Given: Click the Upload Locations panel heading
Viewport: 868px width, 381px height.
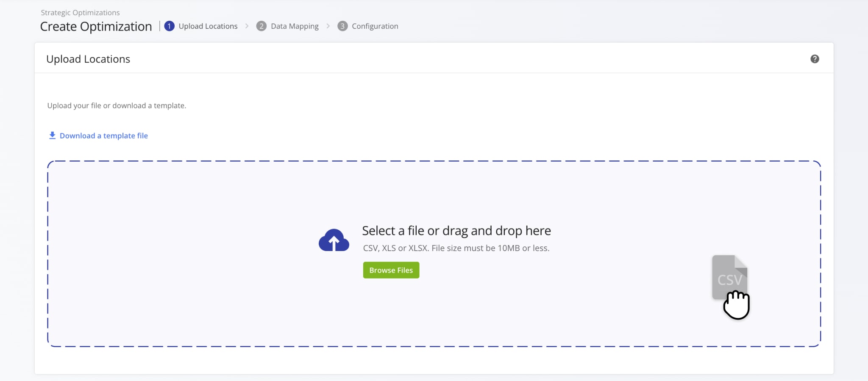Looking at the screenshot, I should [88, 59].
